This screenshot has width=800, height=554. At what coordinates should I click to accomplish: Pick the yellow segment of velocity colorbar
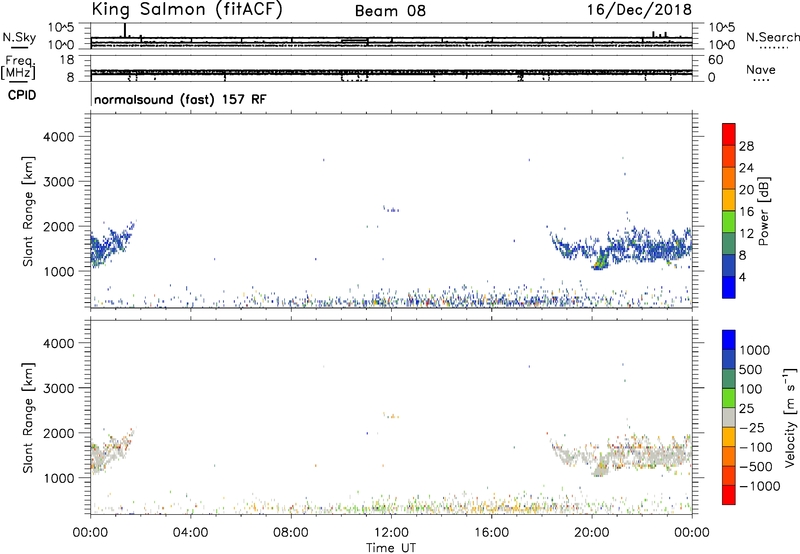point(729,437)
